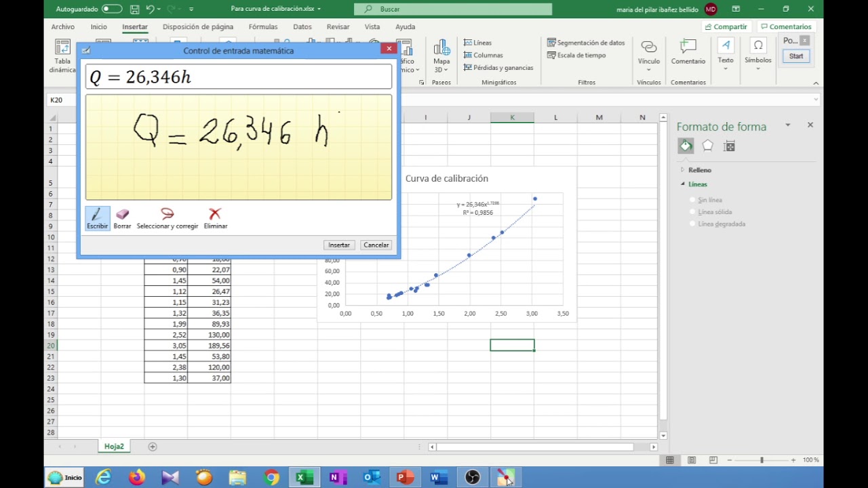
Task: Expand the formula bar arrow
Action: [816, 100]
